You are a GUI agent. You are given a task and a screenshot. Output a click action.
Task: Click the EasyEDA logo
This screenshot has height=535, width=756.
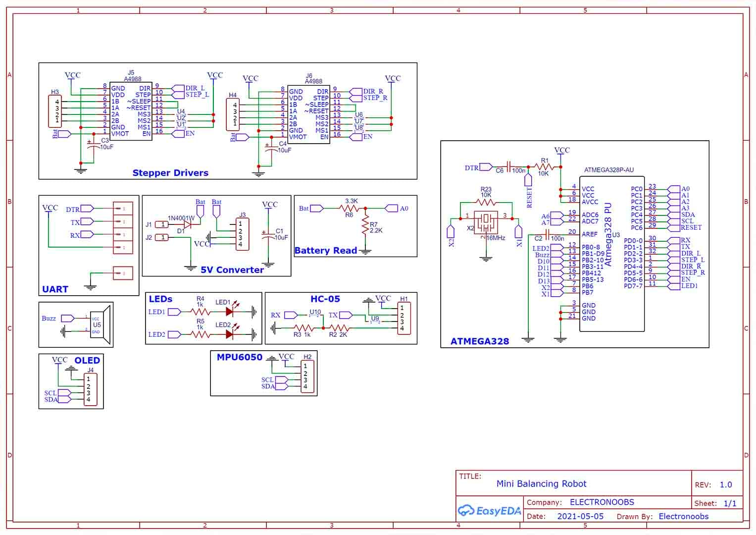[x=489, y=511]
